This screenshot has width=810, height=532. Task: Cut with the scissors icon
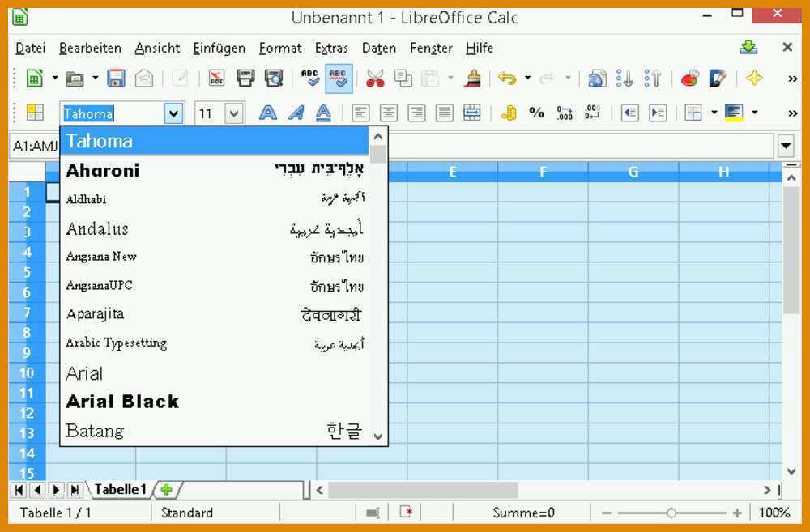(x=376, y=79)
